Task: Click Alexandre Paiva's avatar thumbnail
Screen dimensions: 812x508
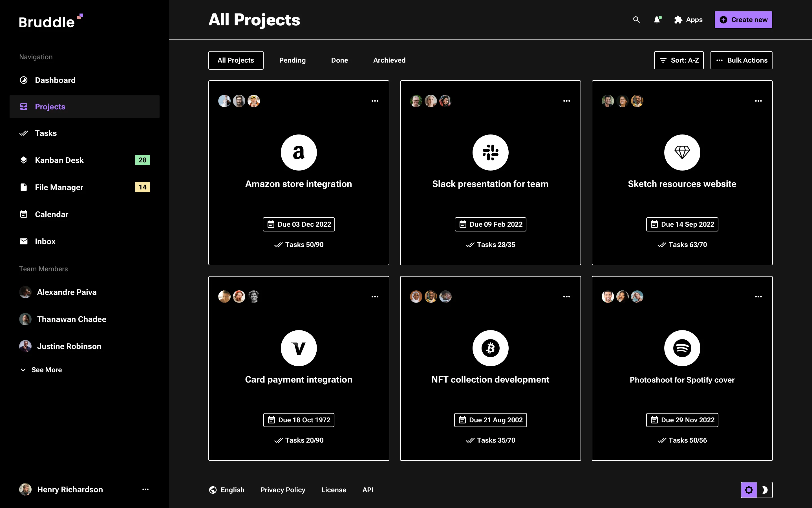Action: pyautogui.click(x=25, y=292)
